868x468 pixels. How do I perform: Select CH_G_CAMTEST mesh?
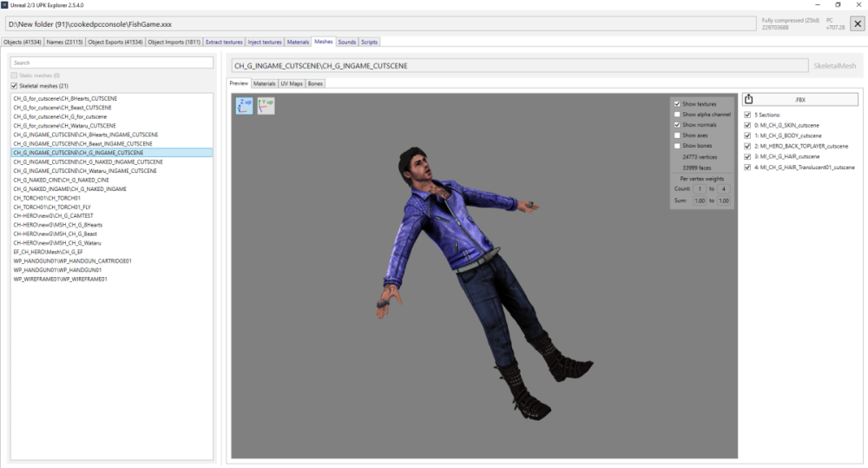[x=111, y=216]
